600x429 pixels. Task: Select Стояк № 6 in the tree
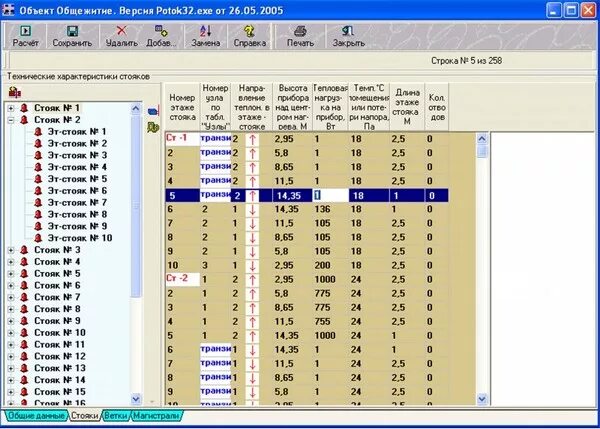pos(57,285)
